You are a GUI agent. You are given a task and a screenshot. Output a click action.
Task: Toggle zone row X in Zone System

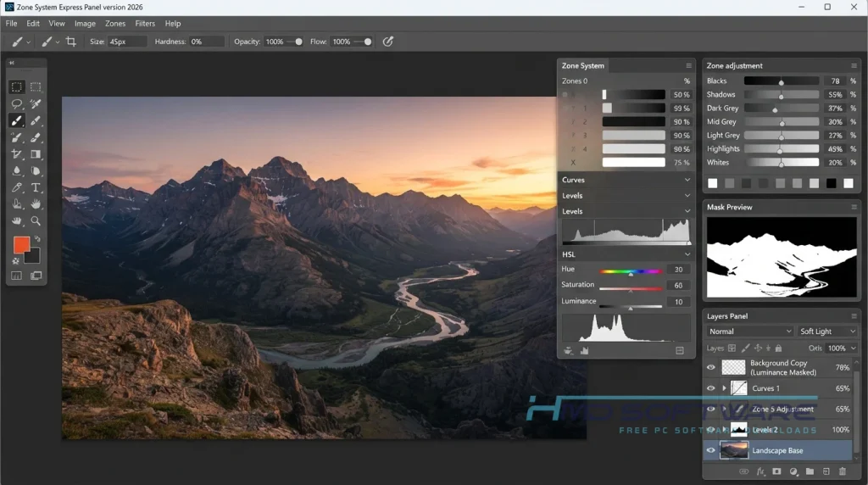[x=573, y=163]
